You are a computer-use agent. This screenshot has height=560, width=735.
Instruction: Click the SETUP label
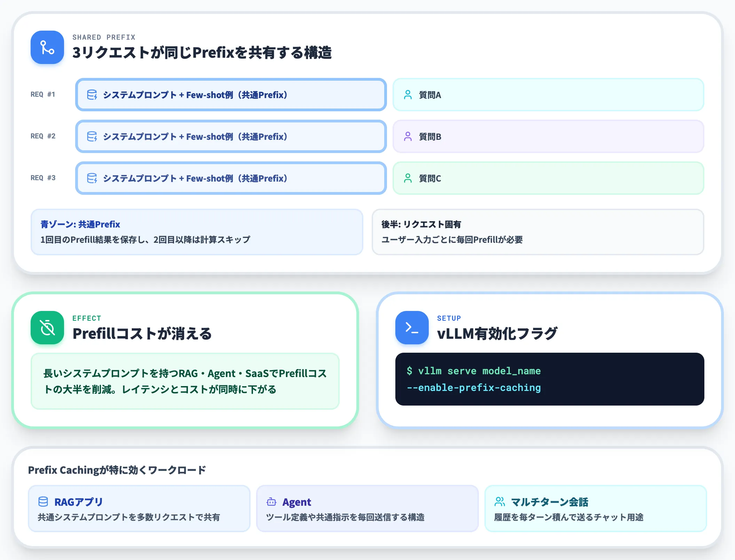449,318
